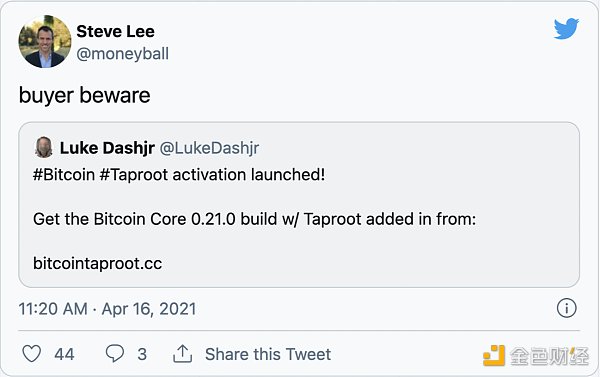This screenshot has width=600, height=377.
Task: Open the tweet info circle icon
Action: 566,308
